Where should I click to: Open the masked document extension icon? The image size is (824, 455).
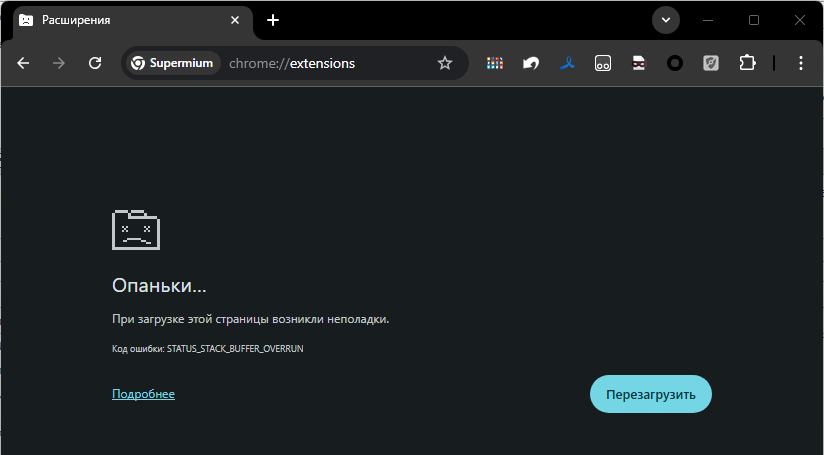638,64
